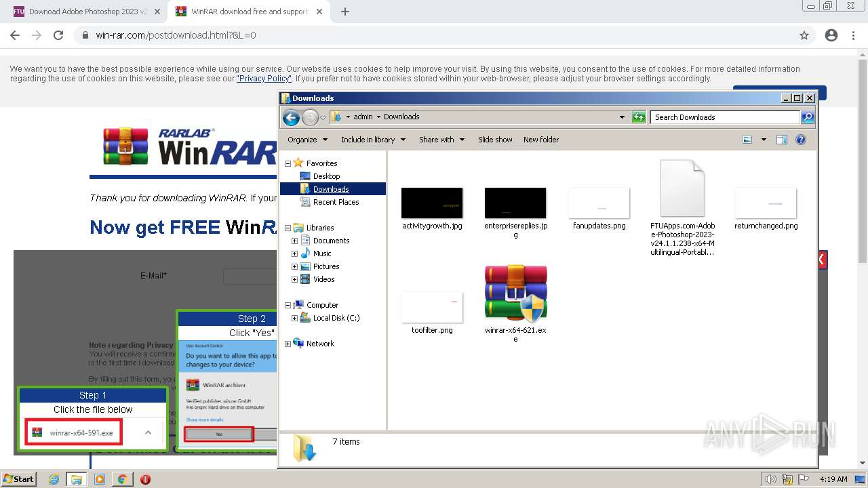This screenshot has width=868, height=488.
Task: Click the Back arrow in Downloads explorer window
Action: point(291,117)
